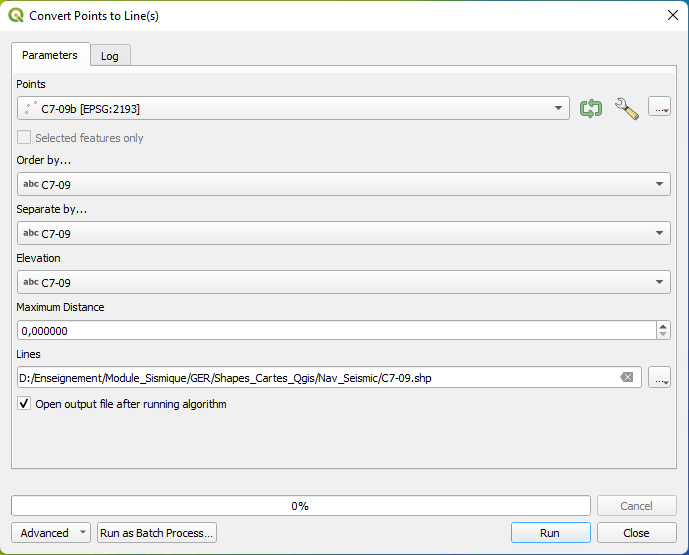Click the iterate over layer green arrows icon
The image size is (689, 555).
click(x=591, y=108)
